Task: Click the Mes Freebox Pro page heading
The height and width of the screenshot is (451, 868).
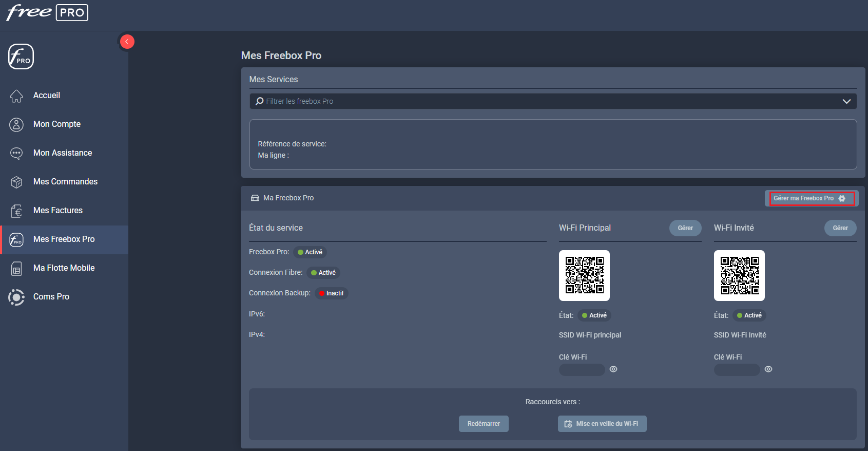Action: click(x=281, y=55)
